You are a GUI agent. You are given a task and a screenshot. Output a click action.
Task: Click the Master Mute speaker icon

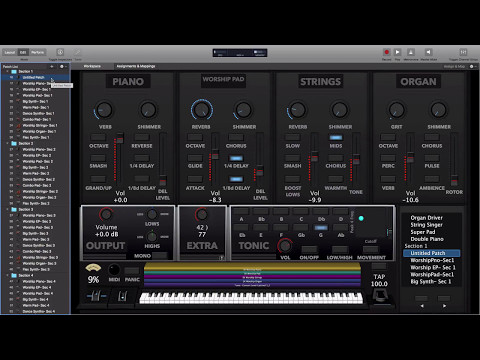point(428,52)
